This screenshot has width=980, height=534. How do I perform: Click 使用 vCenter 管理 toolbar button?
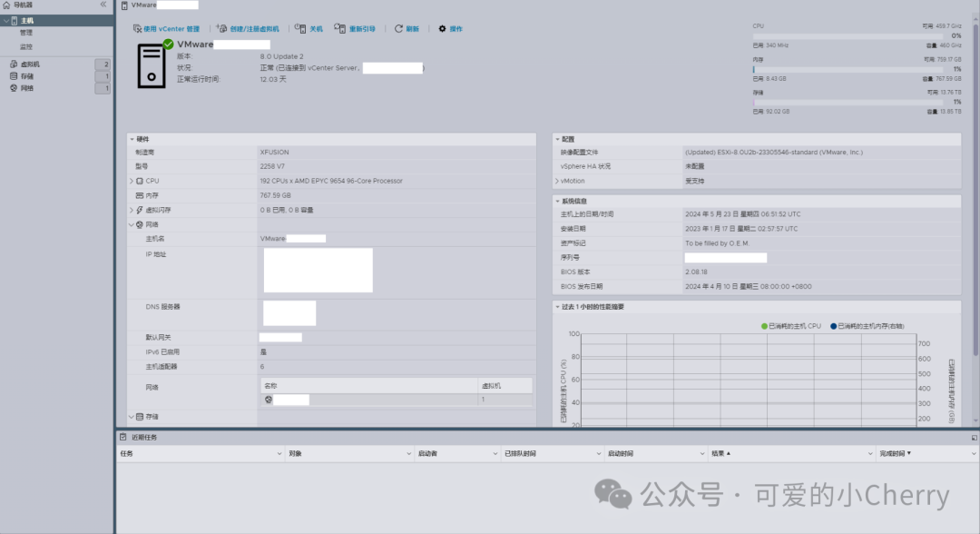click(166, 29)
